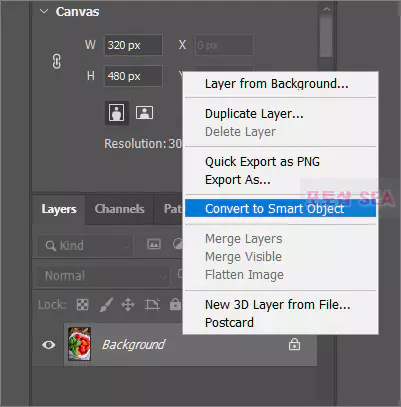
Task: Open the Normal blend mode dropdown
Action: (x=104, y=276)
